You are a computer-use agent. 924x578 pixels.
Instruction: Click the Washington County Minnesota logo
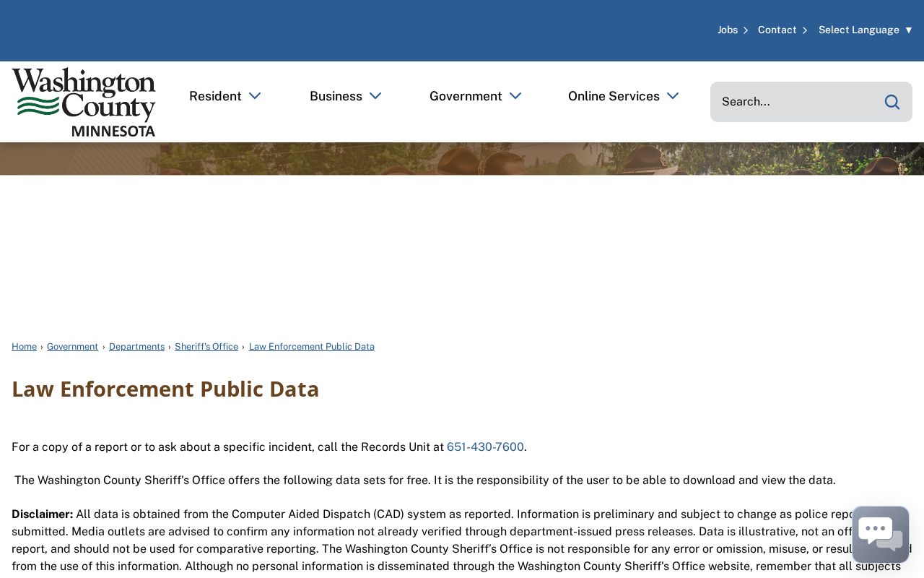84,102
